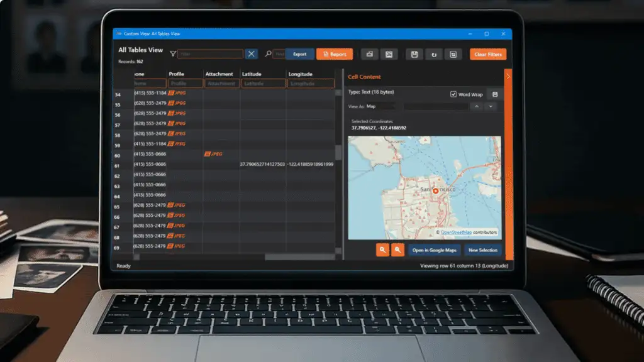Click the down arrow button in Cell Content

491,107
